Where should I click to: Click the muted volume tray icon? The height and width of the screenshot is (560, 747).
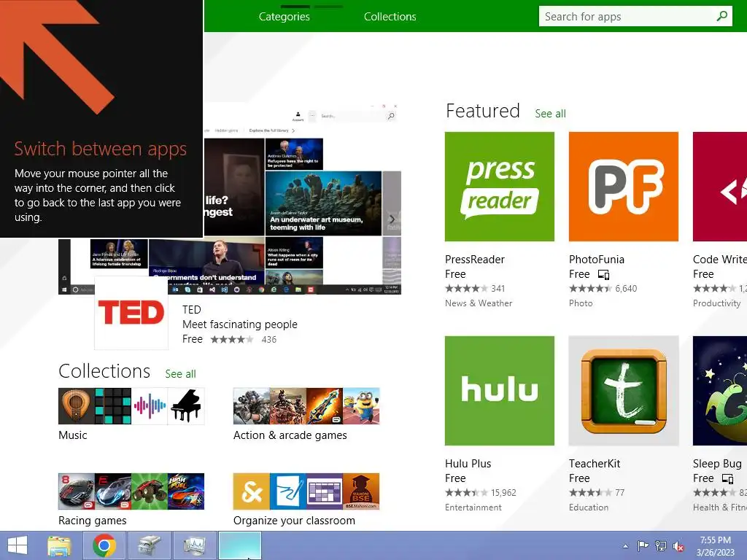pyautogui.click(x=678, y=546)
